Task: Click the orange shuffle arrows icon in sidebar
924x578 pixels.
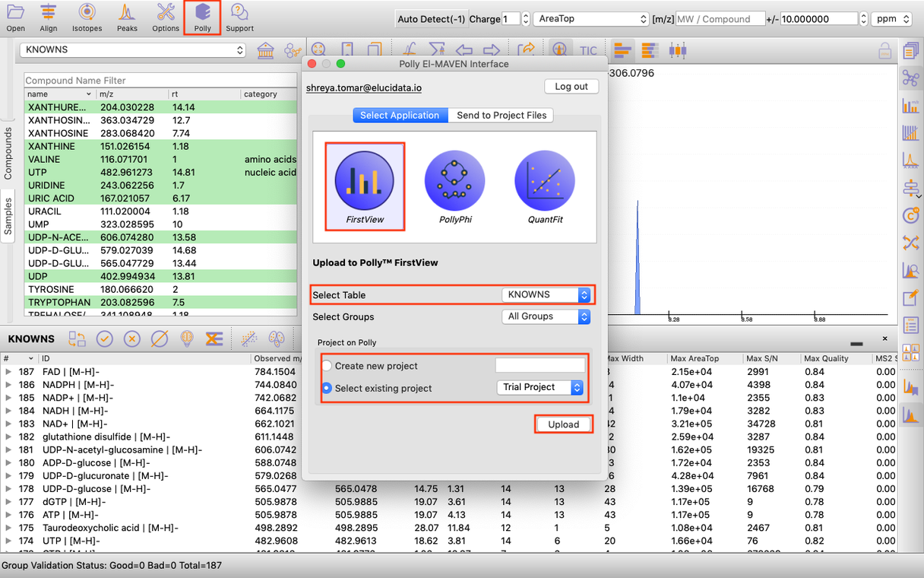Action: click(x=910, y=243)
